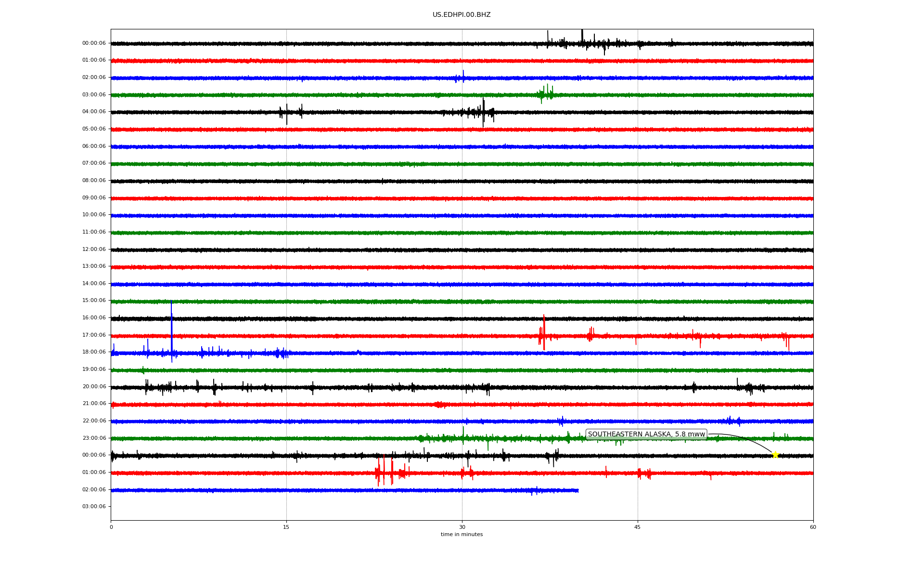
Task: Click the 45 tick on x-axis
Action: point(638,527)
